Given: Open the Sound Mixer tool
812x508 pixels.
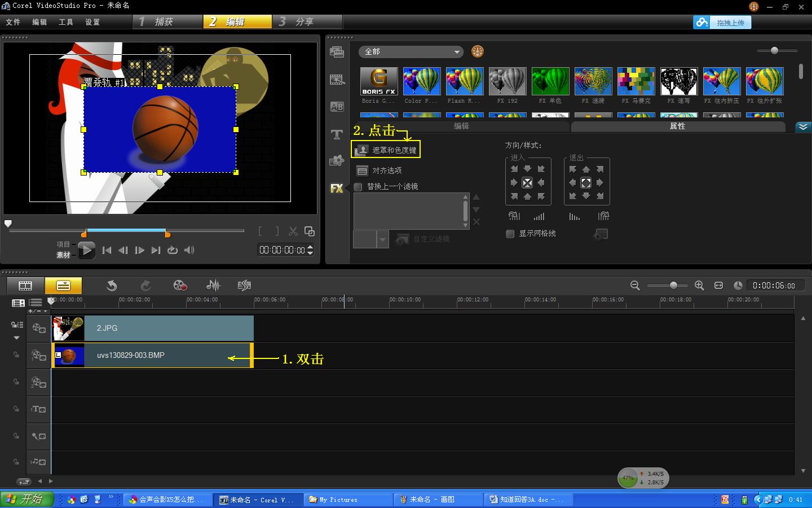Looking at the screenshot, I should point(213,286).
